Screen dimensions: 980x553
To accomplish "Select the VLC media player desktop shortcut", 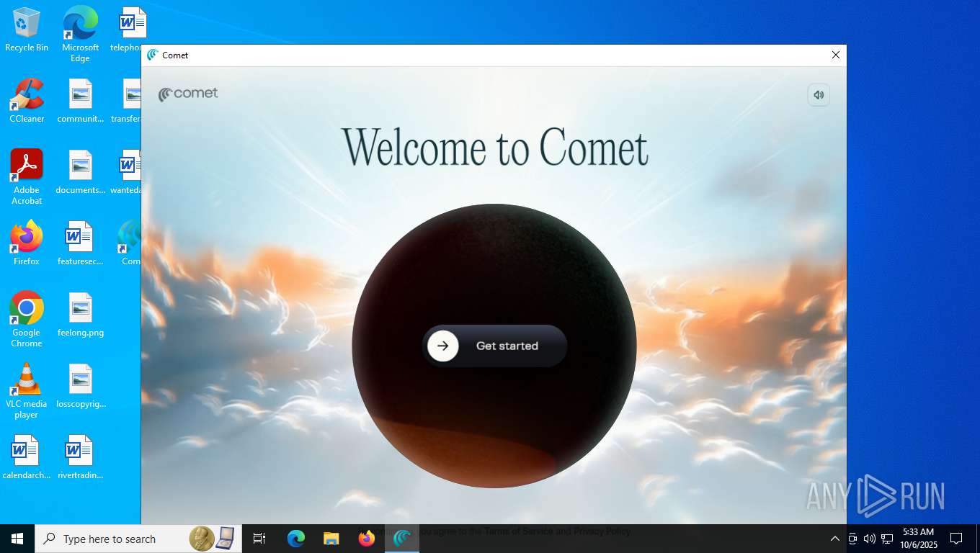I will pos(27,390).
